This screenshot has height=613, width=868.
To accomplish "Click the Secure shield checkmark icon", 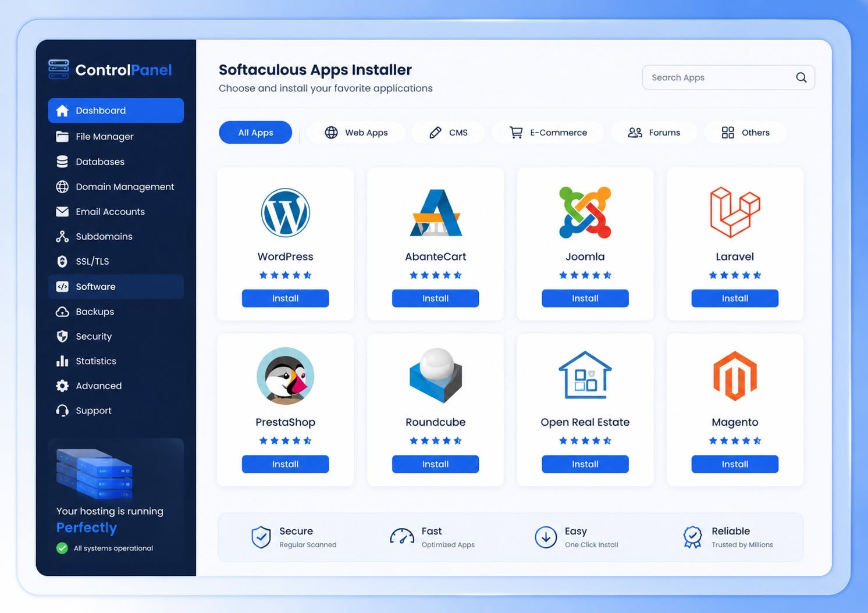I will pos(261,537).
